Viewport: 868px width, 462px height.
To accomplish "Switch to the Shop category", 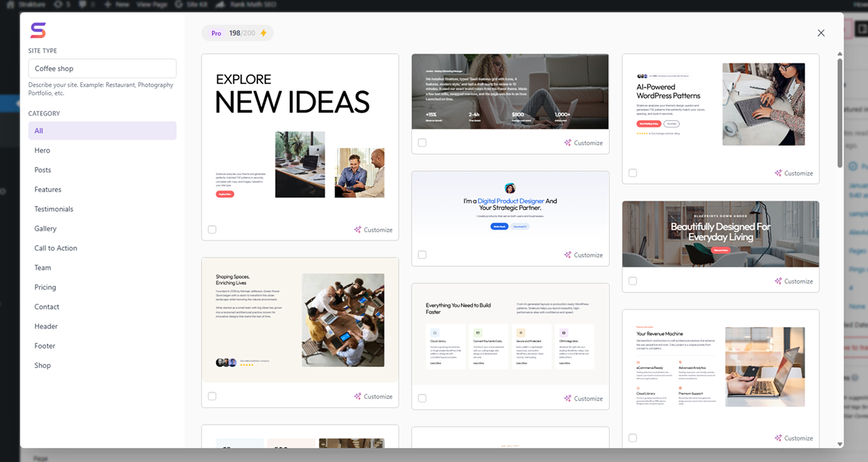I will [102, 366].
